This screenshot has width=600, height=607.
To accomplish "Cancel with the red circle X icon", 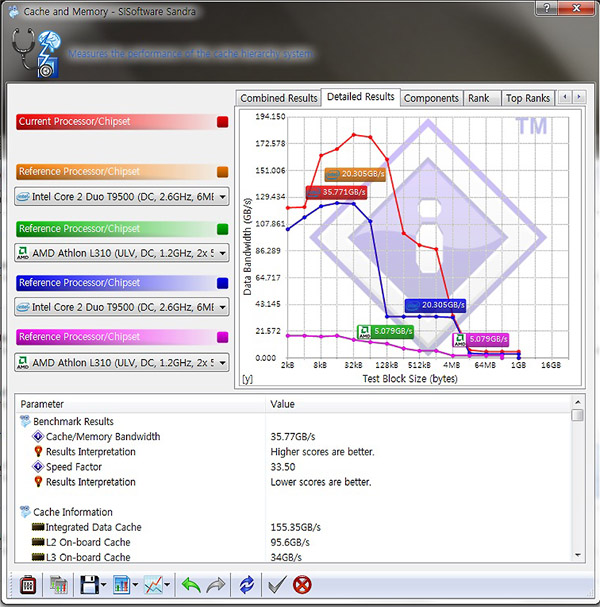I will tap(302, 585).
